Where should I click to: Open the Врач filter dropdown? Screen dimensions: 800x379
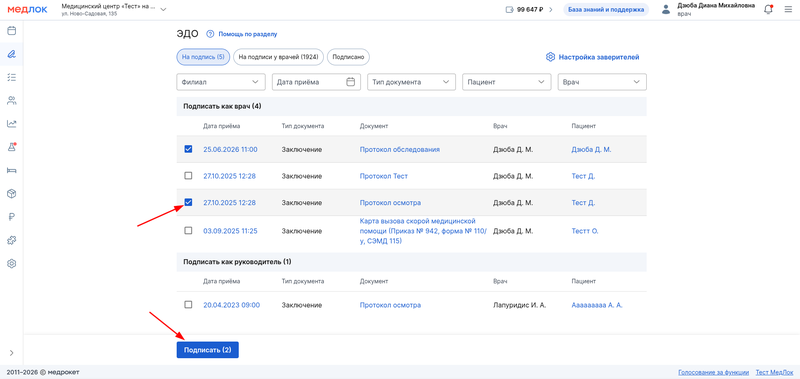tap(602, 82)
